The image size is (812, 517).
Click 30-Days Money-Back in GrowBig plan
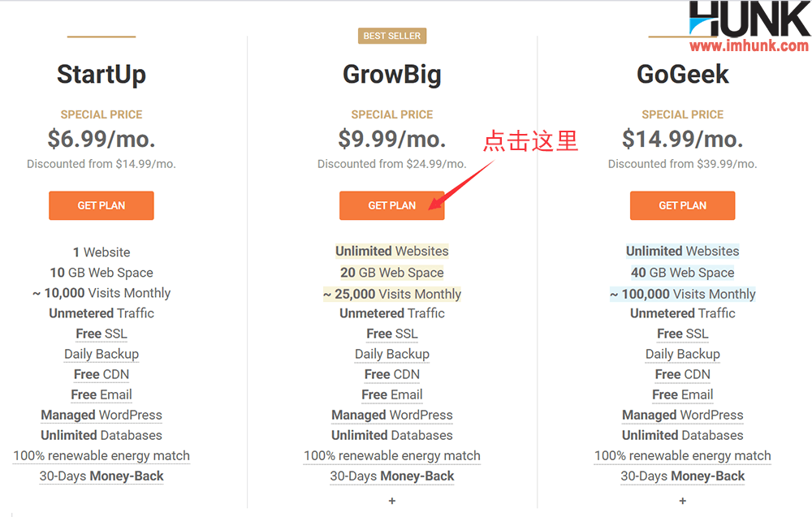(x=392, y=476)
